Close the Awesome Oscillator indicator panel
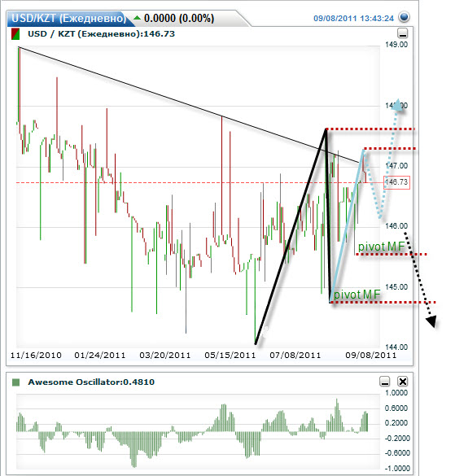 click(402, 382)
